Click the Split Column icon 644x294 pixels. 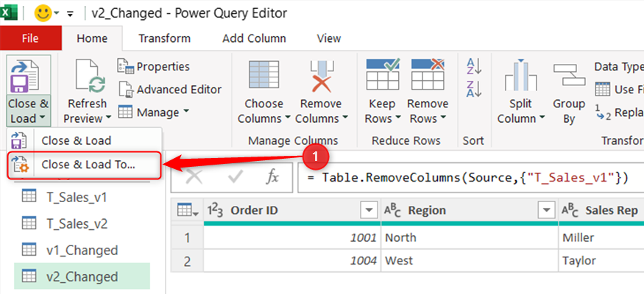[520, 76]
